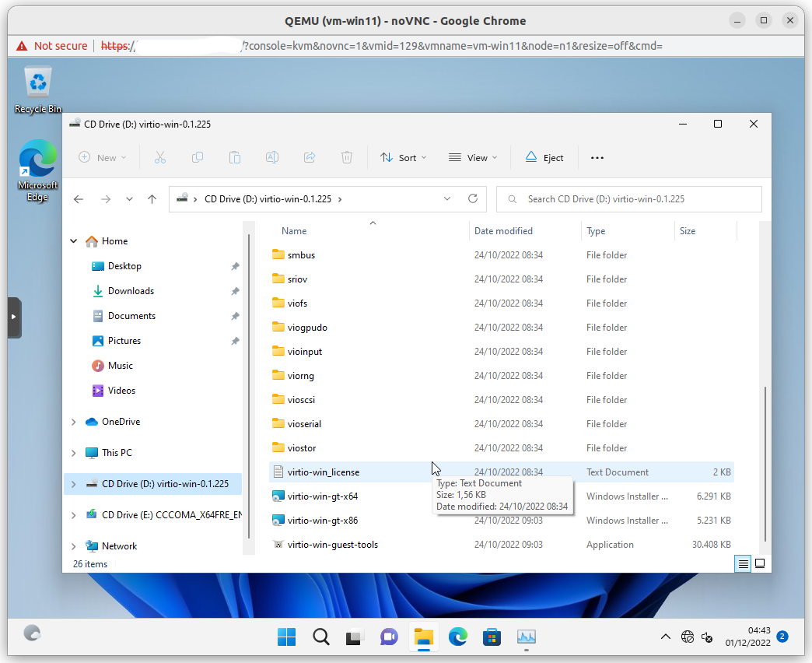Switch to large thumbnails view icon
Image resolution: width=812 pixels, height=663 pixels.
pyautogui.click(x=760, y=563)
